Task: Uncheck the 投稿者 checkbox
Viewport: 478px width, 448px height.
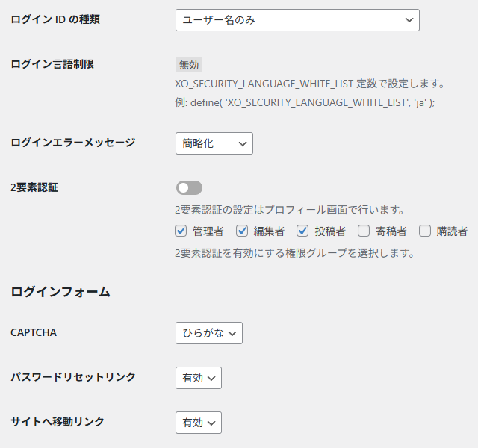Action: [302, 231]
